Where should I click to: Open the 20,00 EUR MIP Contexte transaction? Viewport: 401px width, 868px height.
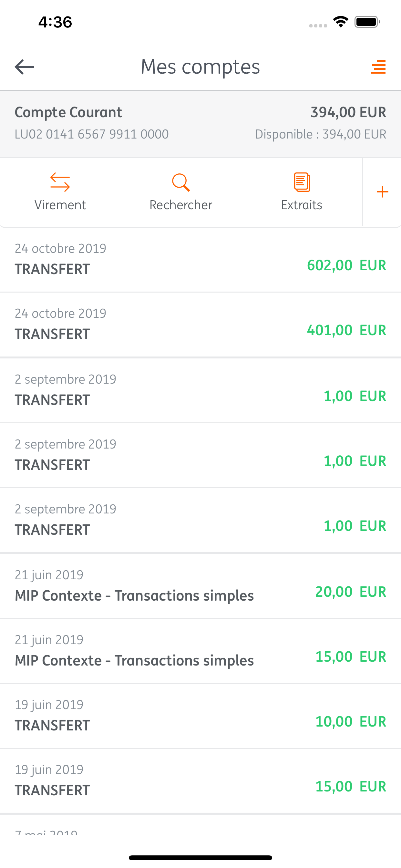pyautogui.click(x=200, y=586)
